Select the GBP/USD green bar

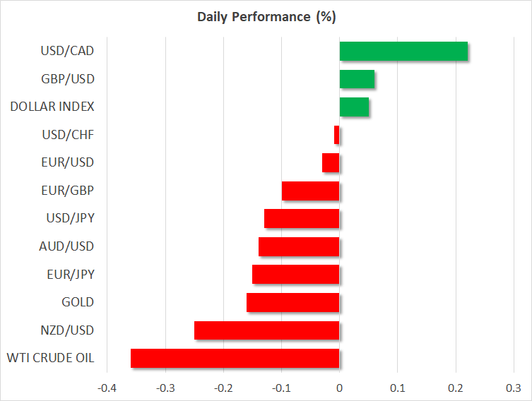coord(357,79)
